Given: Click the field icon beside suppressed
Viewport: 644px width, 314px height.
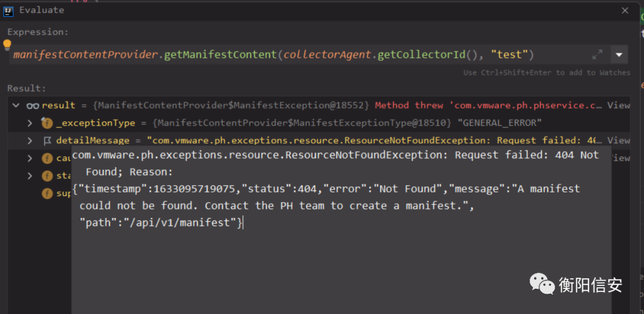Looking at the screenshot, I should point(47,193).
